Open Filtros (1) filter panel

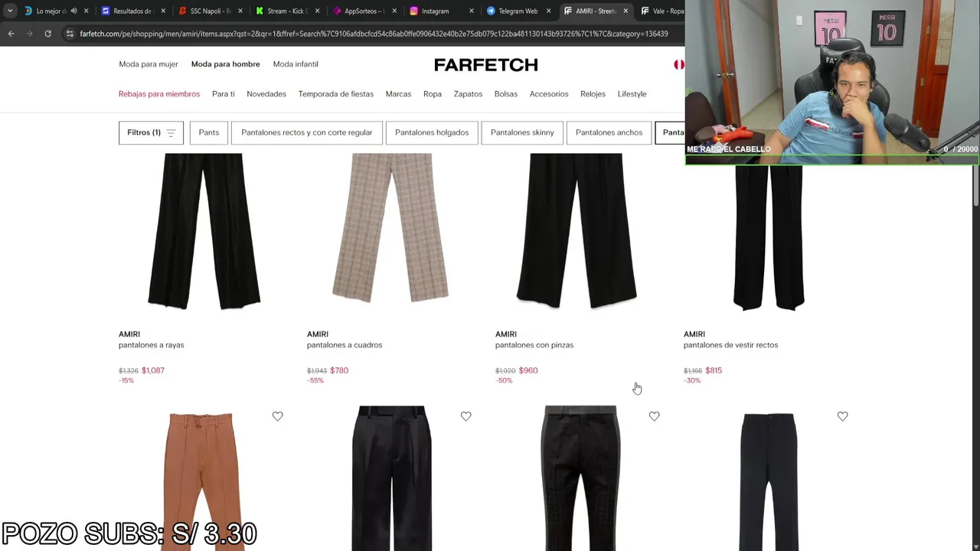(151, 132)
